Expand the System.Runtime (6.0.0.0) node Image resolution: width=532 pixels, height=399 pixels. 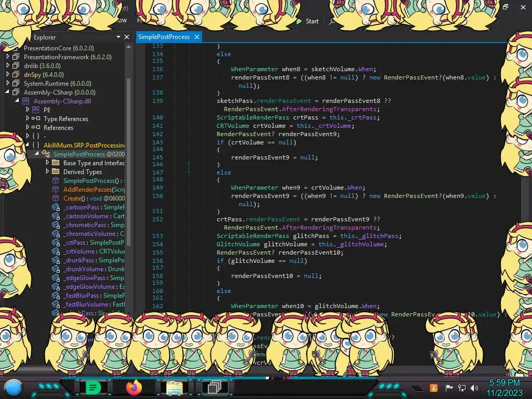(7, 84)
